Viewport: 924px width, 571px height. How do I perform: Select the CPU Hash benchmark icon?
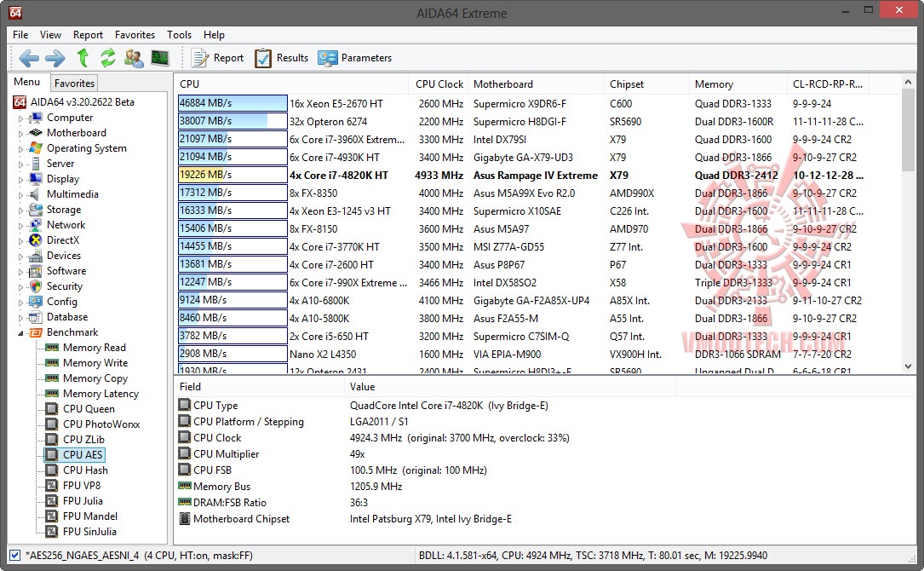(52, 470)
